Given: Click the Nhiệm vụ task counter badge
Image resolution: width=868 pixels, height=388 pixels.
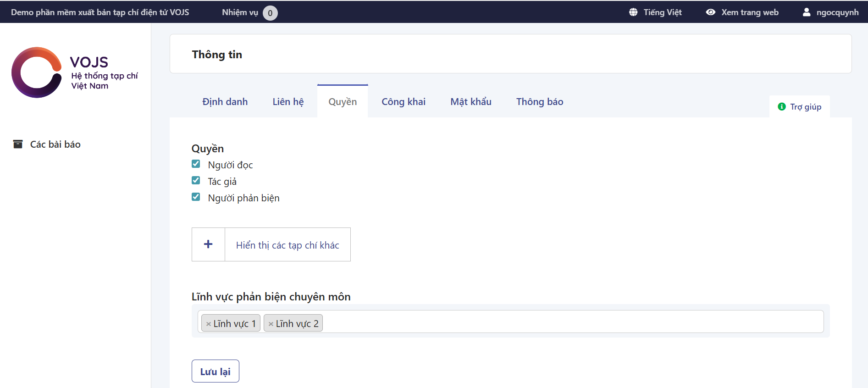Looking at the screenshot, I should [x=270, y=13].
